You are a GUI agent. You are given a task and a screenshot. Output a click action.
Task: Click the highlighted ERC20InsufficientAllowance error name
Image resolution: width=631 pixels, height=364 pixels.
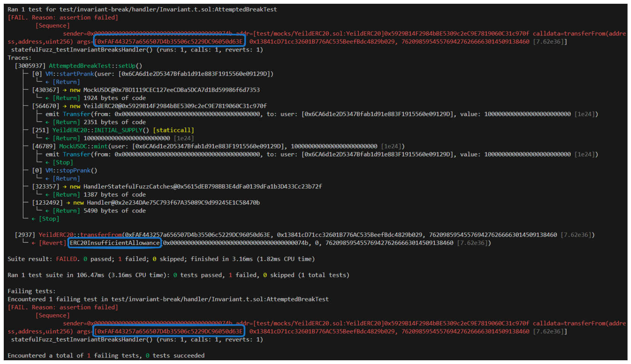114,243
